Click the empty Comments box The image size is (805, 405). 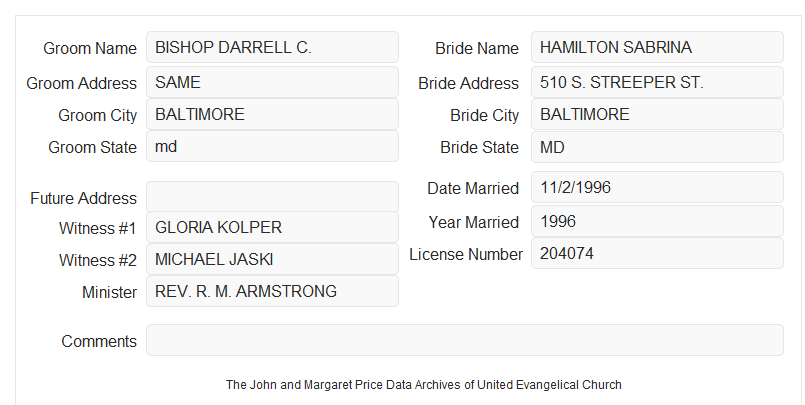[x=465, y=340]
